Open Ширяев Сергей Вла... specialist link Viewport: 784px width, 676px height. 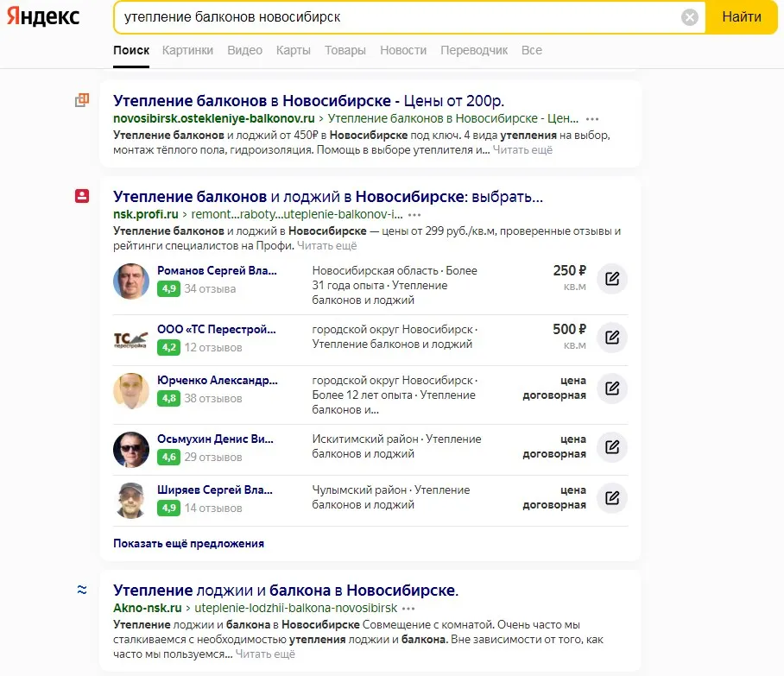(215, 490)
